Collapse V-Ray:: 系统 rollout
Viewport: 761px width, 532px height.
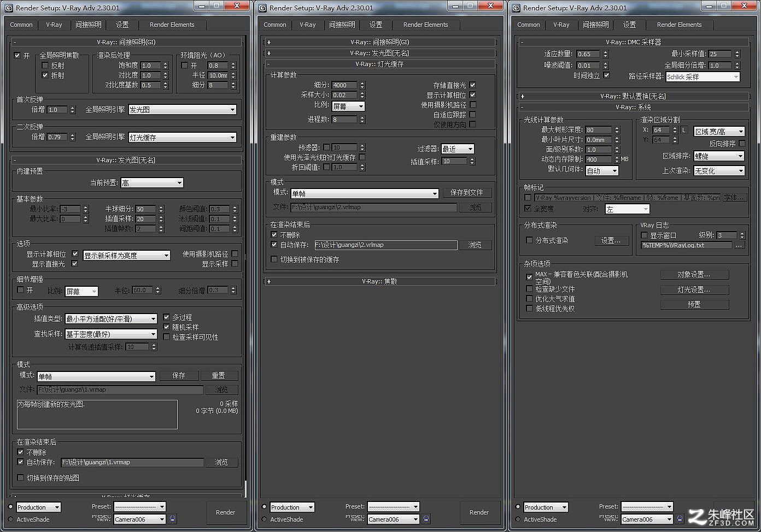pos(633,108)
